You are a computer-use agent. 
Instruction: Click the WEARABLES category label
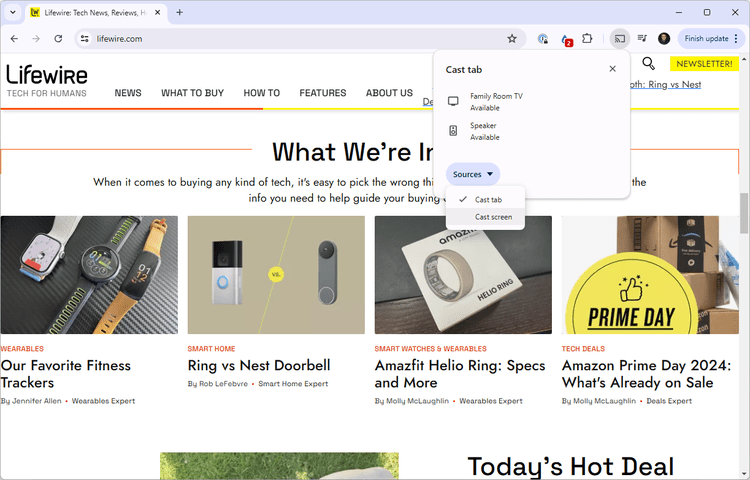point(22,349)
